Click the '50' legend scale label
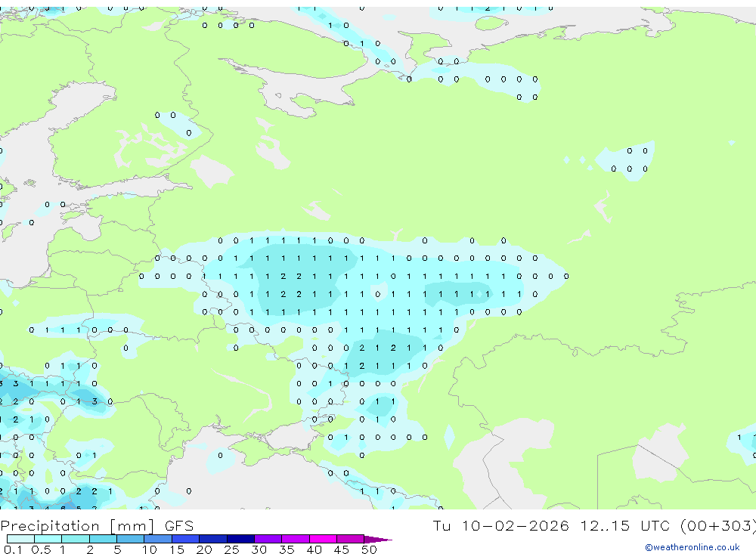The width and height of the screenshot is (756, 554). coord(369,549)
